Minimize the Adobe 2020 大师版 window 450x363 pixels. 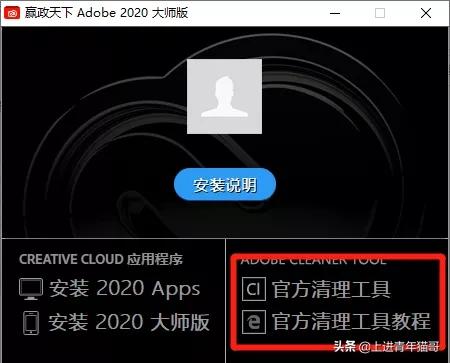pos(335,13)
